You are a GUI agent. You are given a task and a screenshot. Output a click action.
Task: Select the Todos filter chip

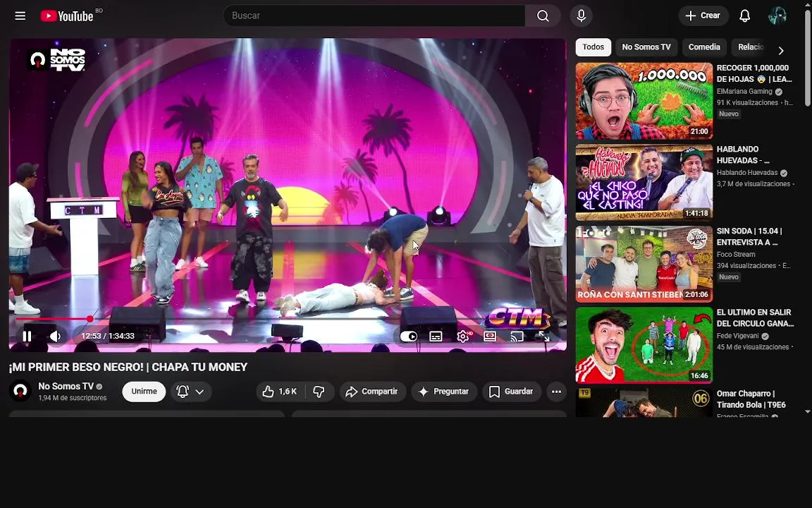click(593, 47)
